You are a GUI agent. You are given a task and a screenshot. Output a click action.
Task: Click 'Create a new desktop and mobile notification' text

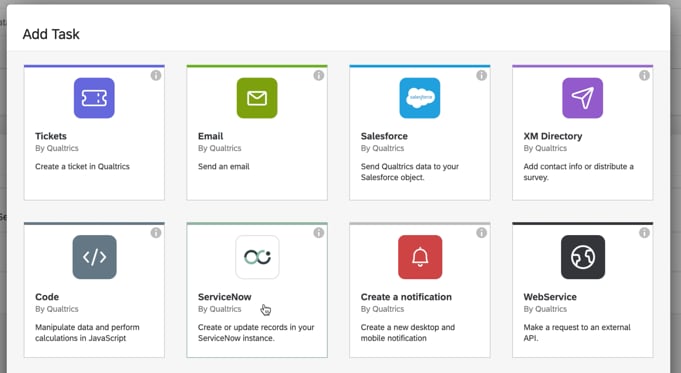[408, 333]
